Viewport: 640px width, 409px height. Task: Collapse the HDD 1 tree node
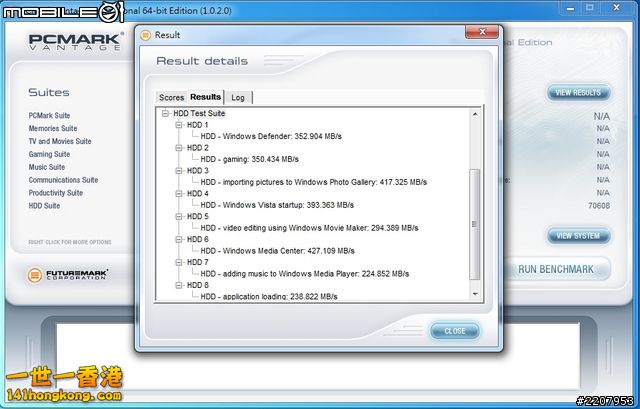click(179, 125)
